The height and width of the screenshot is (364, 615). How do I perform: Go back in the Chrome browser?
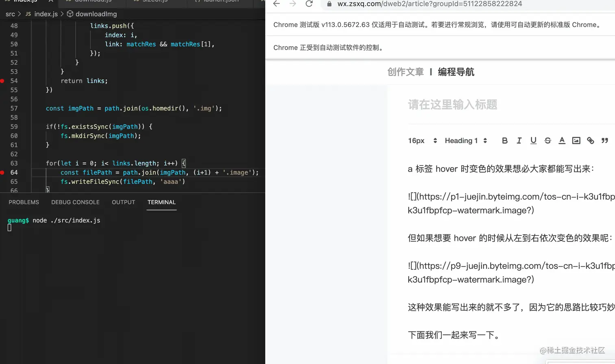[277, 4]
